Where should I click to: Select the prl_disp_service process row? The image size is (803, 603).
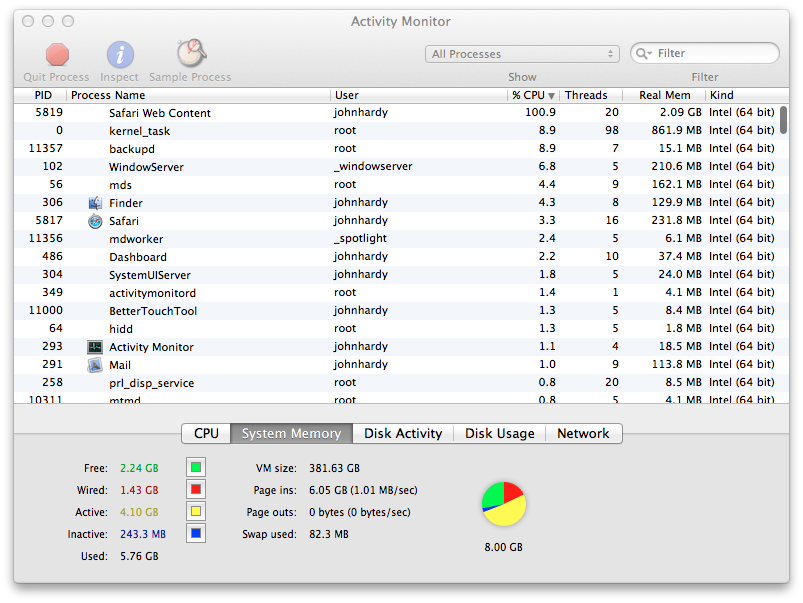(397, 383)
